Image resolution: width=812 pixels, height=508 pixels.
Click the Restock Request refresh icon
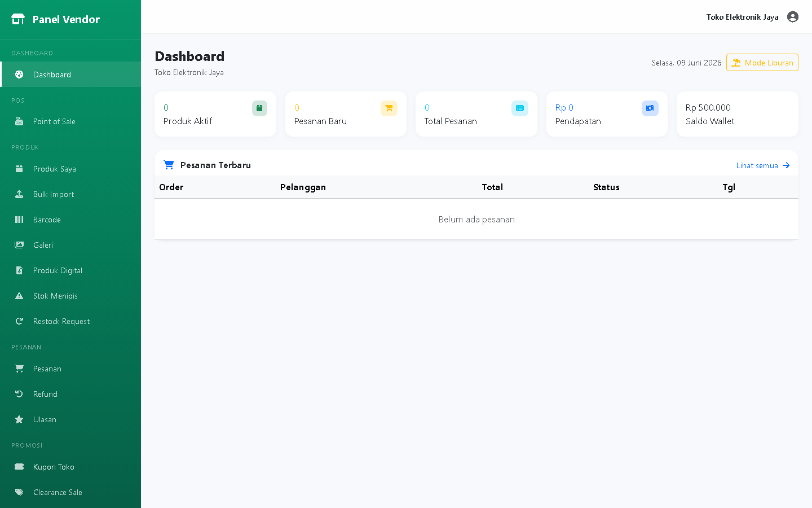[x=19, y=321]
